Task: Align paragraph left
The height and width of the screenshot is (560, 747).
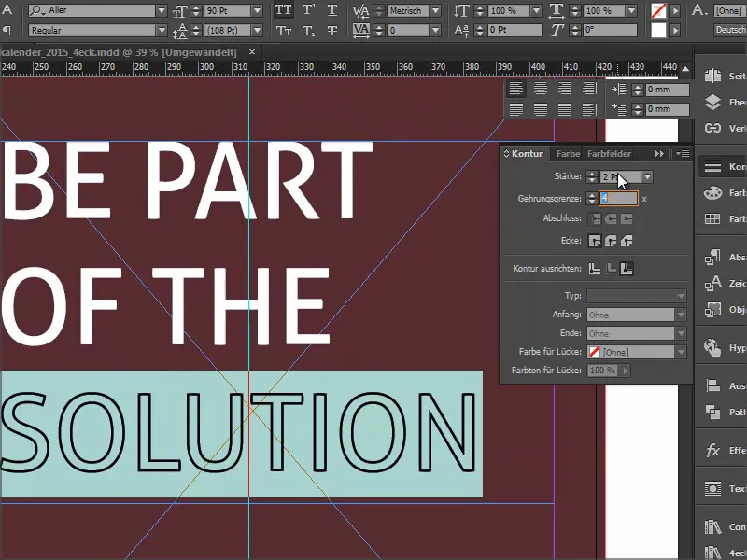Action: point(516,88)
